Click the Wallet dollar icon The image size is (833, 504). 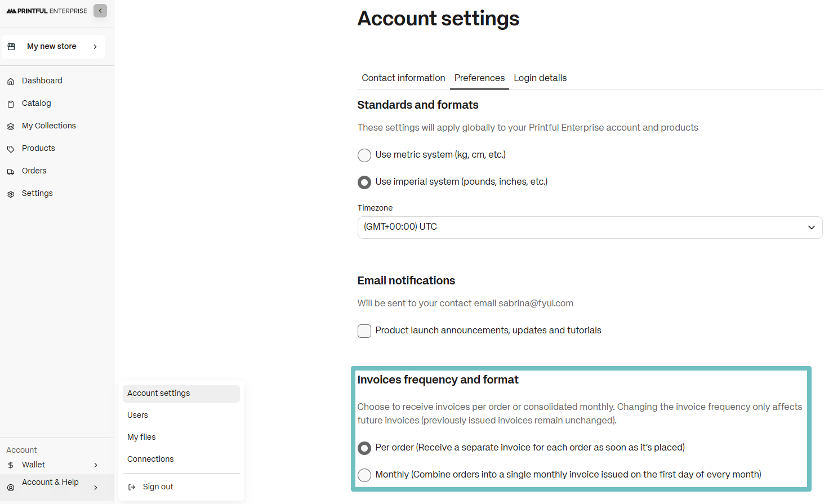11,465
